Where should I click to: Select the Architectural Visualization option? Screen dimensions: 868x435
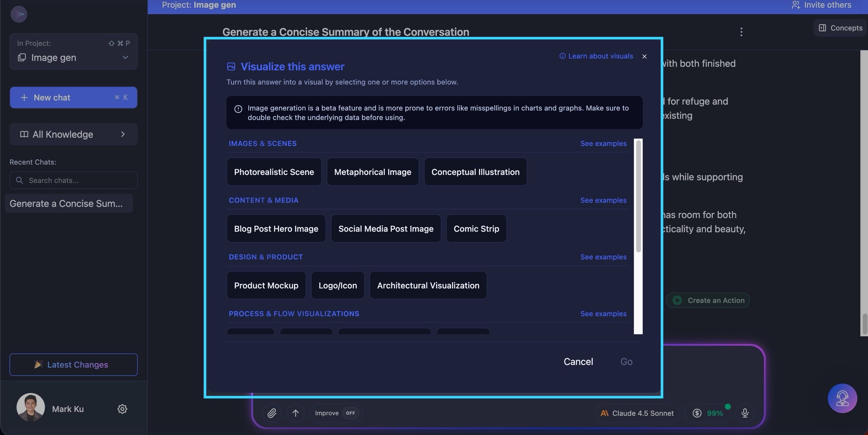(x=428, y=285)
